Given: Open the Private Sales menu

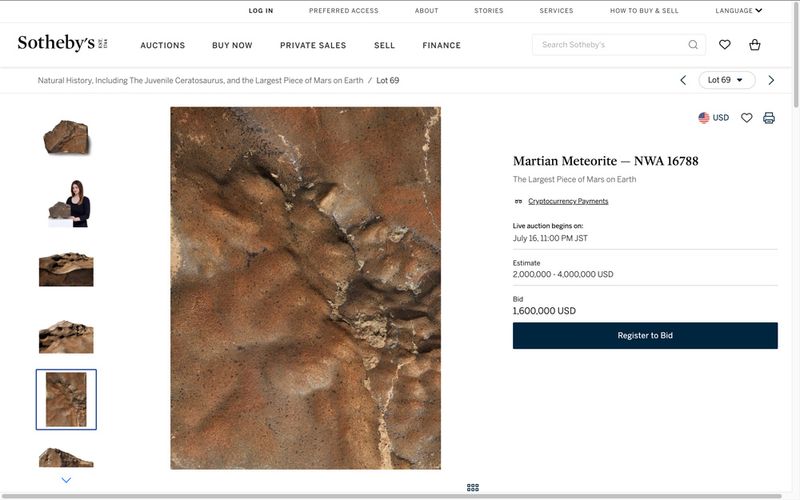Looking at the screenshot, I should [313, 45].
